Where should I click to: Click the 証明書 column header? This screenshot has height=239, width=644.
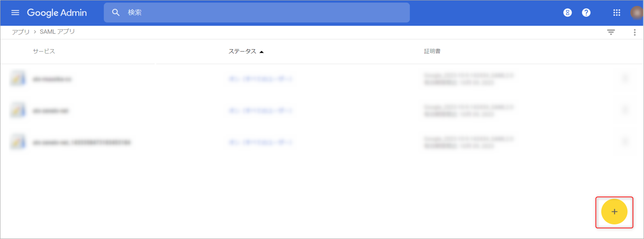pos(432,51)
